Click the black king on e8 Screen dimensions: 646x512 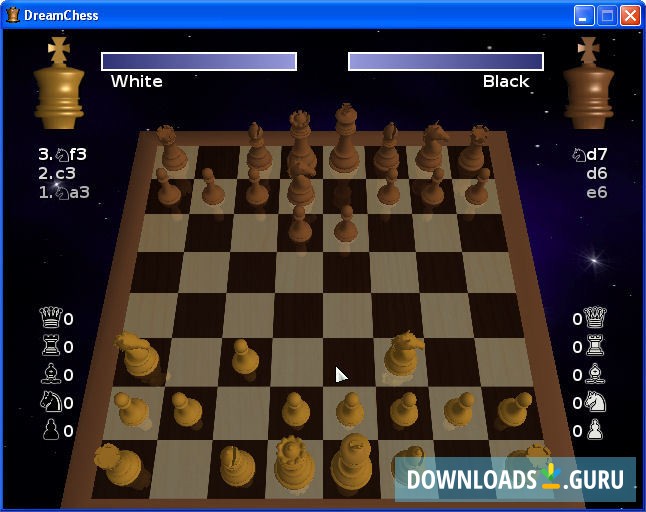(345, 138)
